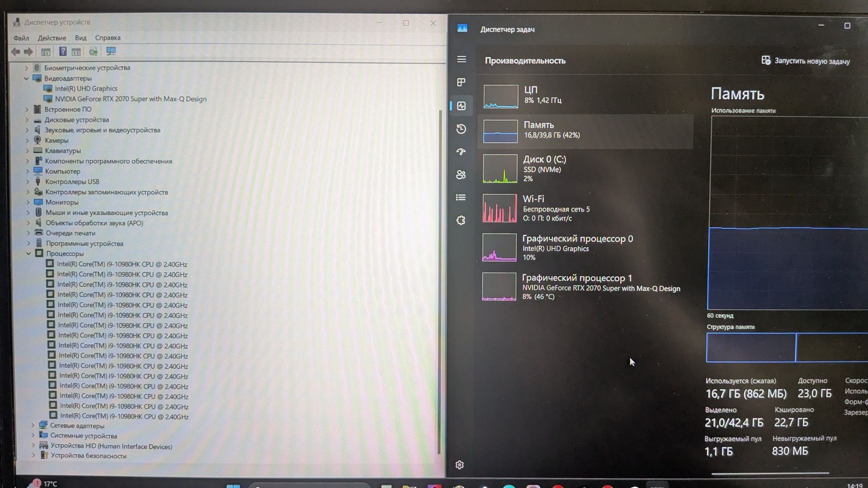
Task: Click Back arrow in Device Manager toolbar
Action: pos(15,52)
